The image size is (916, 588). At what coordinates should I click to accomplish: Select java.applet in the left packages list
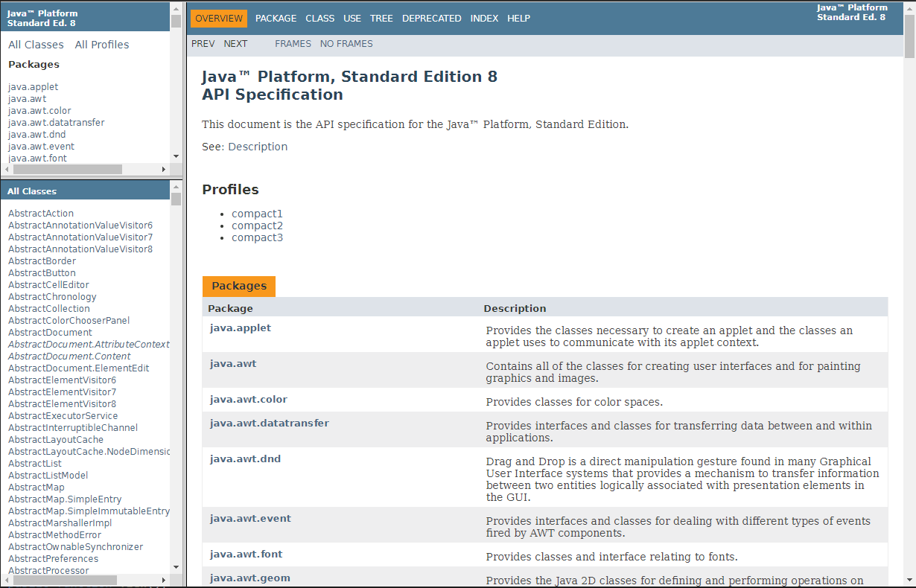[33, 87]
